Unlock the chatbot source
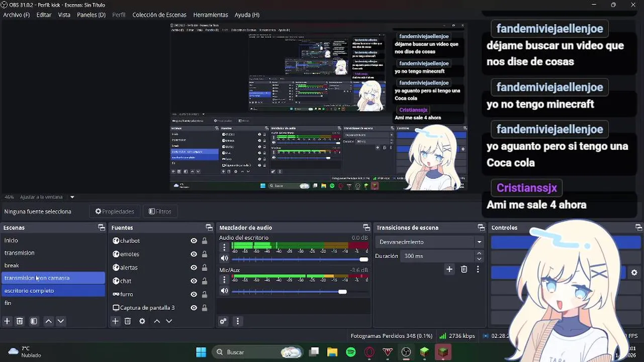Screen dimensions: 644x362 [x=205, y=241]
